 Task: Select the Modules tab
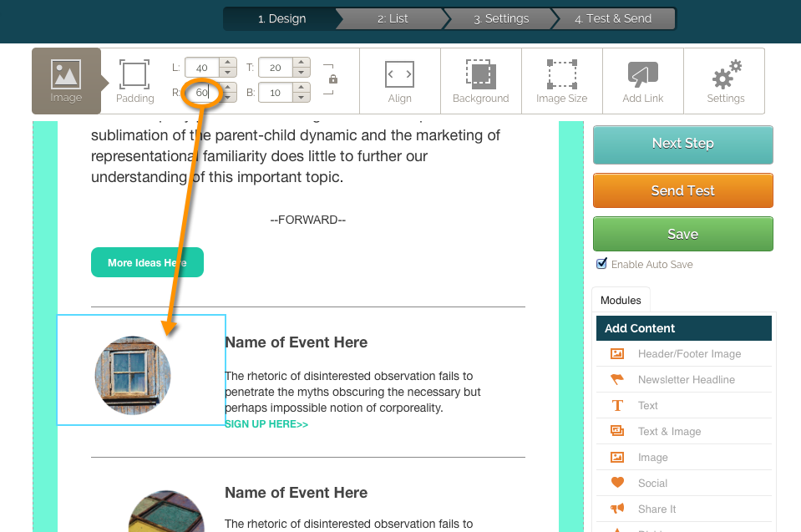[621, 300]
